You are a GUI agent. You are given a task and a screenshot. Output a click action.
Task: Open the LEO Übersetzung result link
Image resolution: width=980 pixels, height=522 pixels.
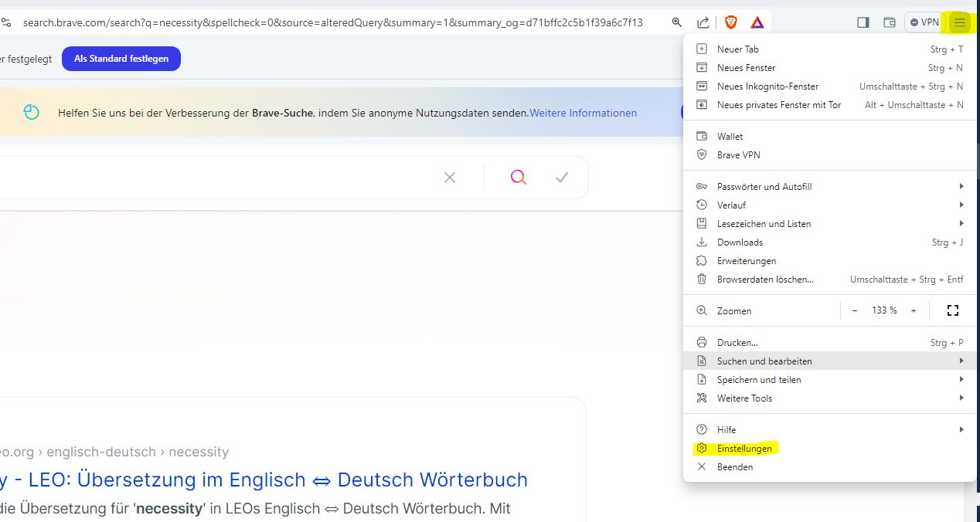click(264, 480)
